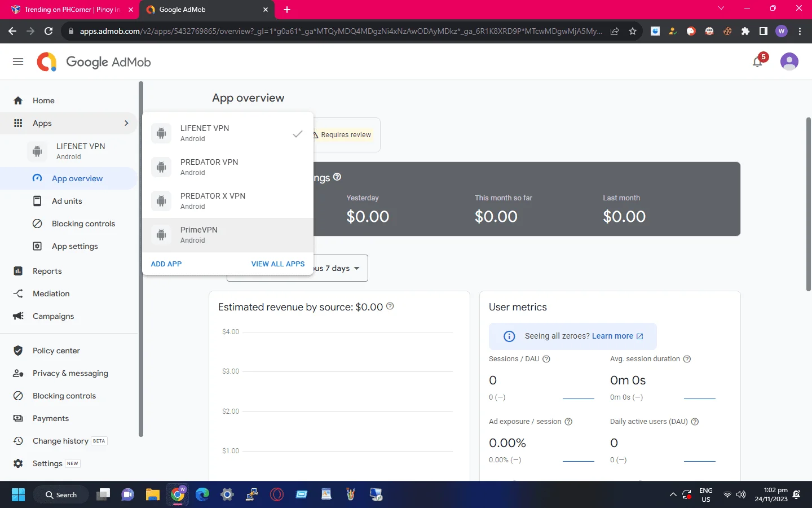Click the Settings gear in sidebar
This screenshot has height=508, width=812.
point(18,463)
